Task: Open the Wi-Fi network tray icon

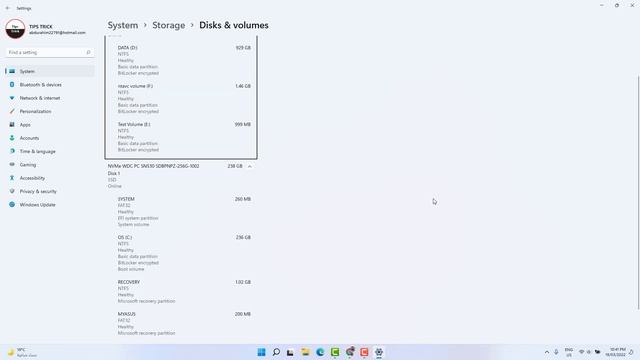Action: tap(581, 352)
